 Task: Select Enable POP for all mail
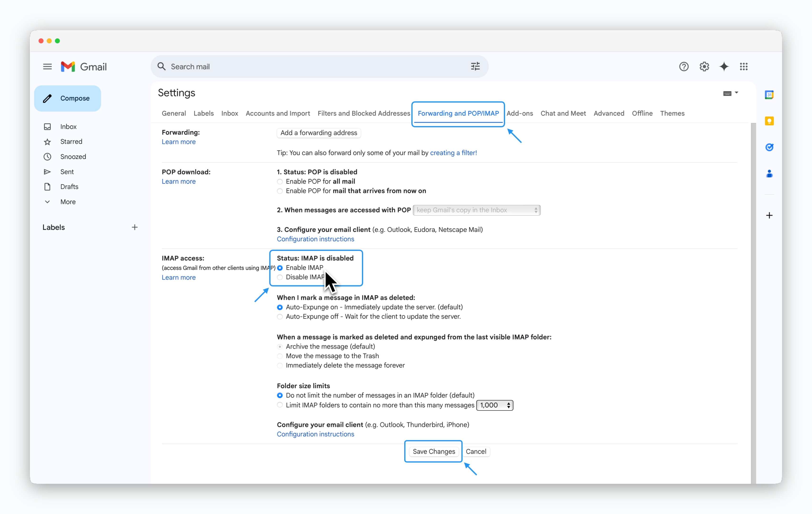pyautogui.click(x=280, y=182)
